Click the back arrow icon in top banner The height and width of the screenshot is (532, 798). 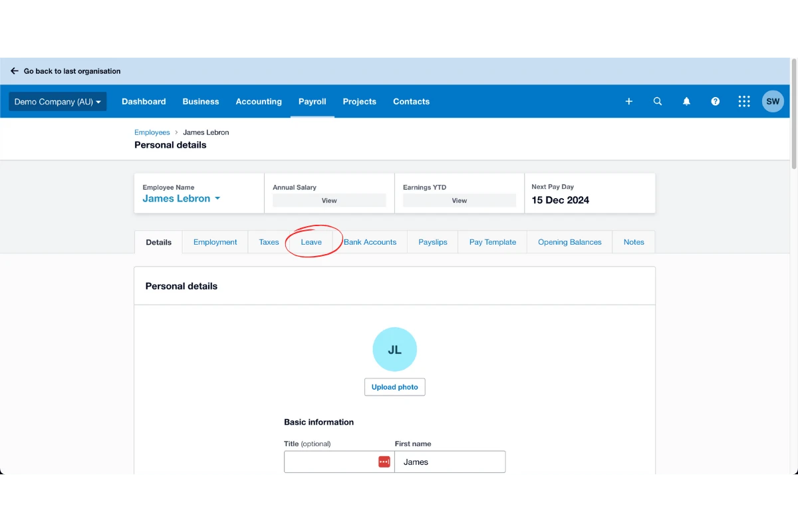click(x=15, y=71)
